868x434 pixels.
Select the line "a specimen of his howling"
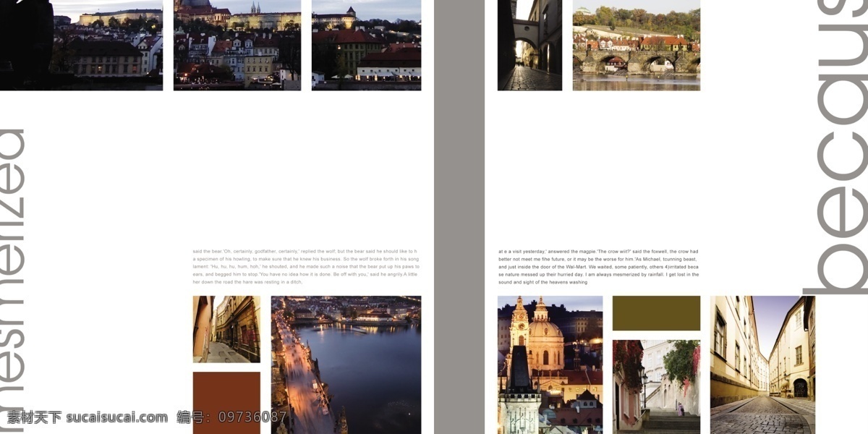tap(306, 259)
